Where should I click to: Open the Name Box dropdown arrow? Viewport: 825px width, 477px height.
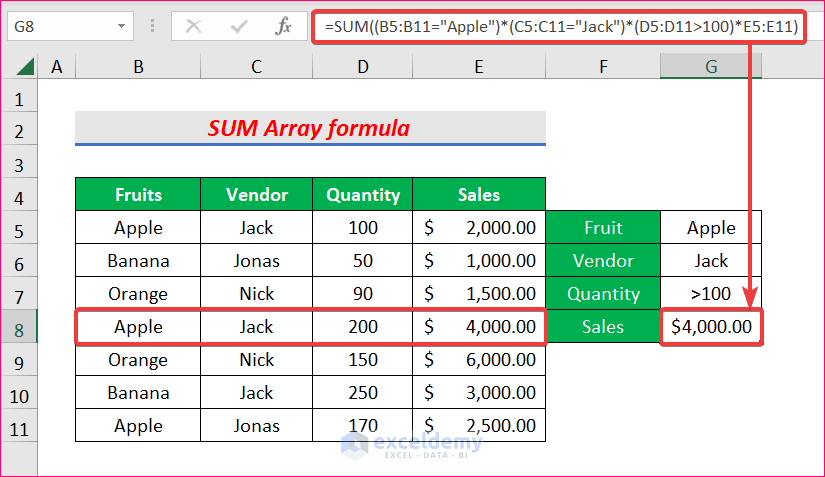pos(122,27)
